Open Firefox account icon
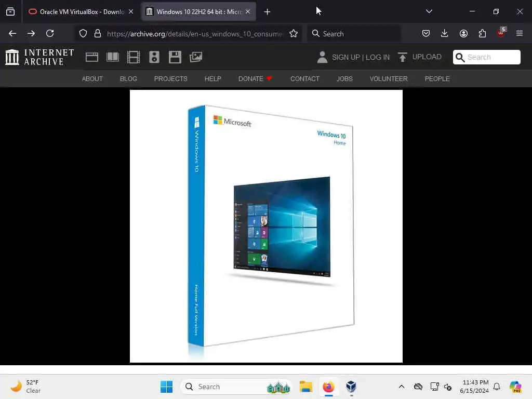Image resolution: width=532 pixels, height=399 pixels. click(x=463, y=33)
